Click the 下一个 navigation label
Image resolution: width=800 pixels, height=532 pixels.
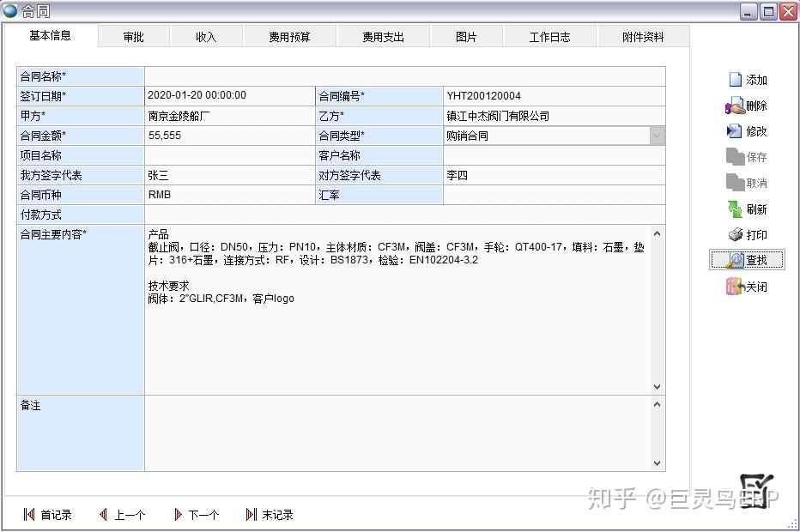[203, 515]
